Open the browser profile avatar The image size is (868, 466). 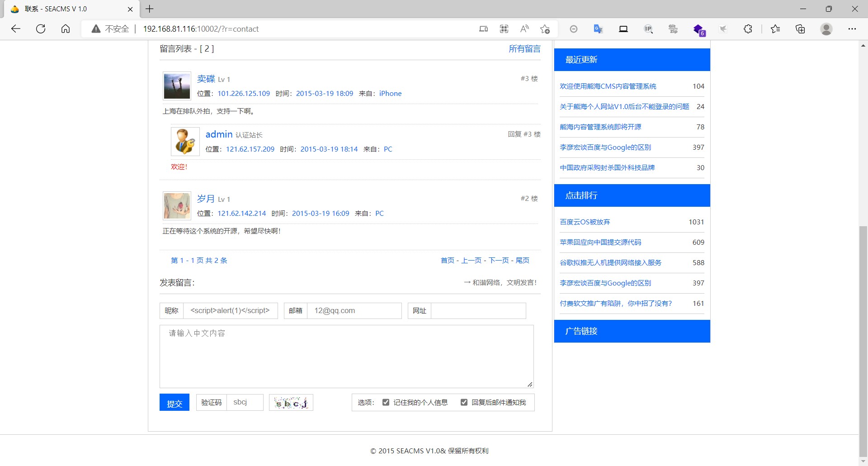pos(826,29)
